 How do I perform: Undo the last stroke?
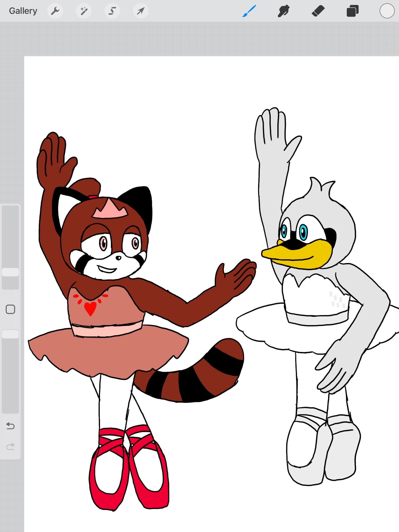click(10, 426)
